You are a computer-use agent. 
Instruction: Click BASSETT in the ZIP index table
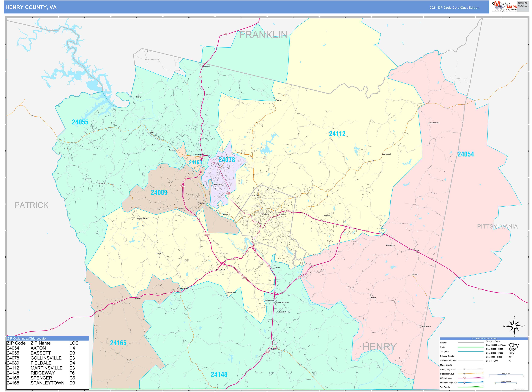(x=41, y=353)
